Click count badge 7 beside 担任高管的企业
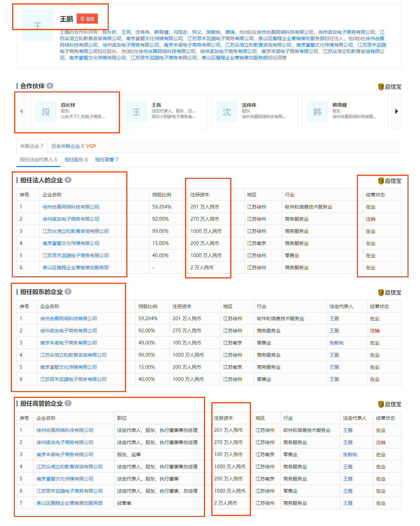This screenshot has width=420, height=526. 68,403
